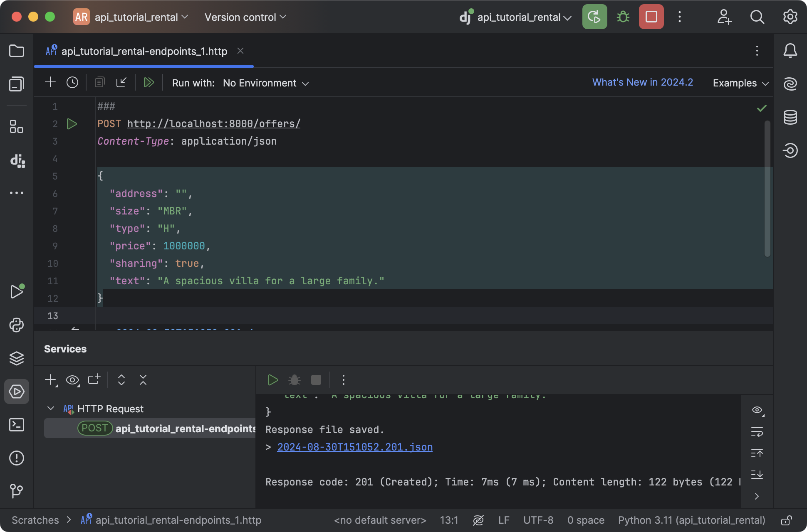The image size is (807, 532).
Task: Toggle soft-wrap in the response panel
Action: pos(757,432)
